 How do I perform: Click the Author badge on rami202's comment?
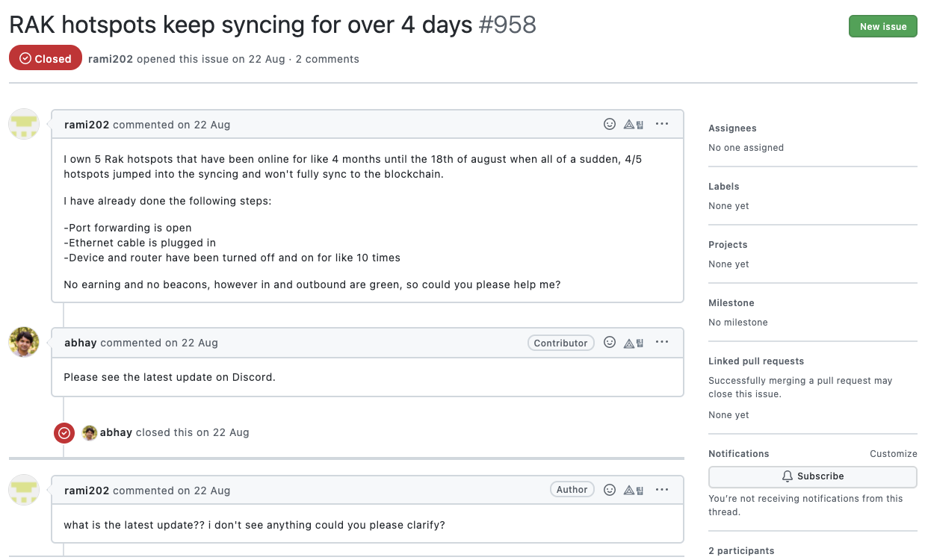coord(572,490)
